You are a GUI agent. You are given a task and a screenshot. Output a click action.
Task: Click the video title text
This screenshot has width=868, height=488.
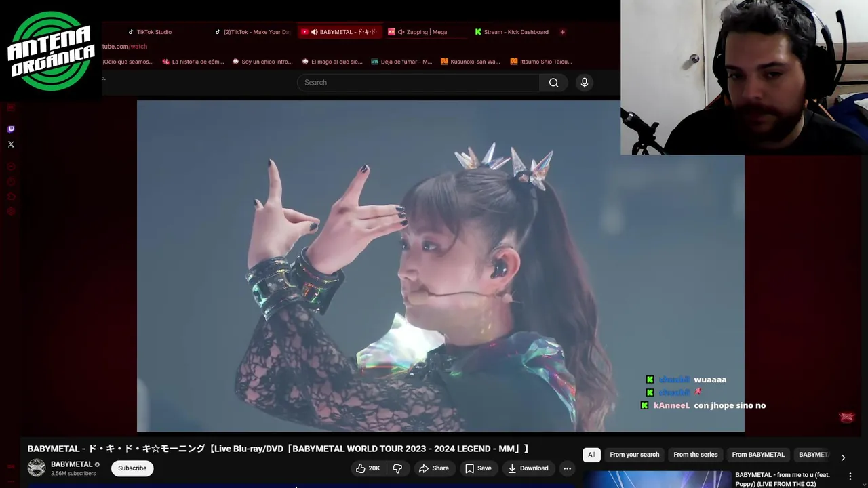[278, 449]
